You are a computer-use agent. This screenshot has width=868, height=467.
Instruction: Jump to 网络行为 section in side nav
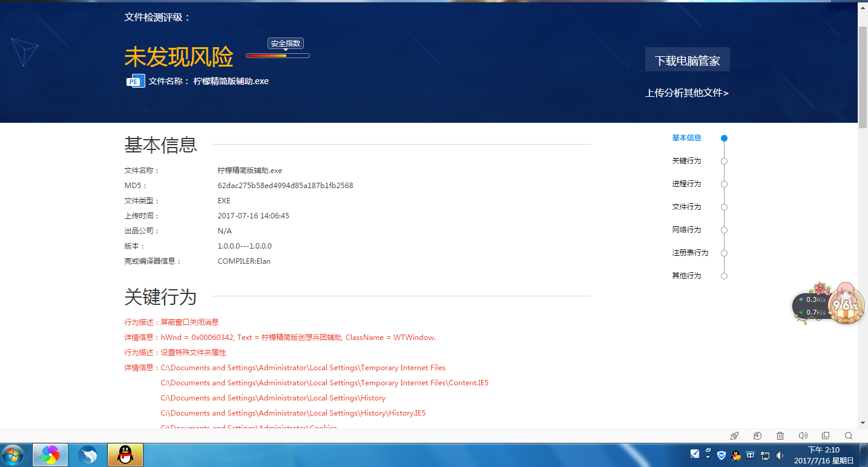(x=686, y=230)
